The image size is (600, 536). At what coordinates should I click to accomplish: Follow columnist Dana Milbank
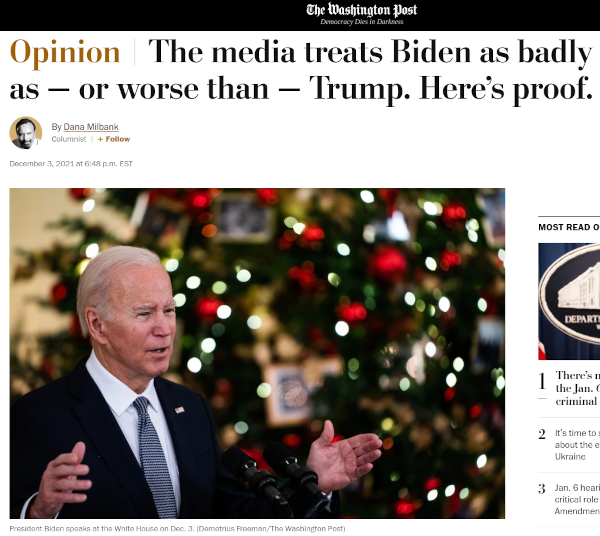tap(114, 139)
